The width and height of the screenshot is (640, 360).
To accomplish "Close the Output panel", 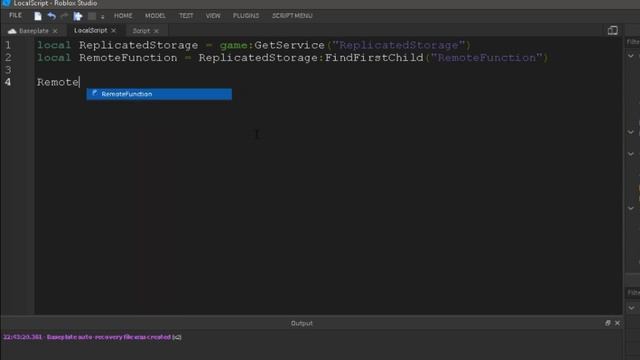I will pos(617,323).
